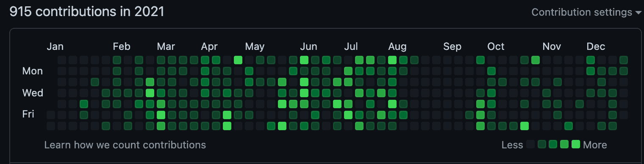Open the Contribution settings dropdown
The height and width of the screenshot is (164, 644).
tap(587, 12)
